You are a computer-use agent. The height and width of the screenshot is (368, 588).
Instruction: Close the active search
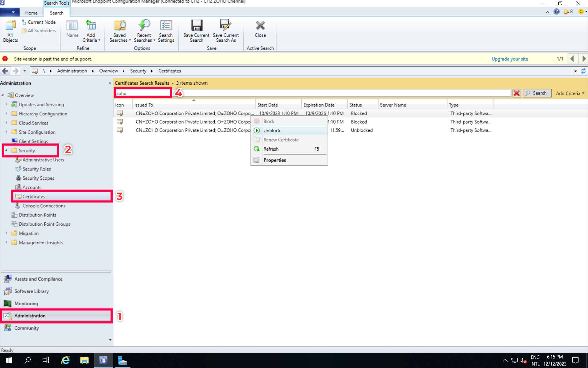click(260, 31)
